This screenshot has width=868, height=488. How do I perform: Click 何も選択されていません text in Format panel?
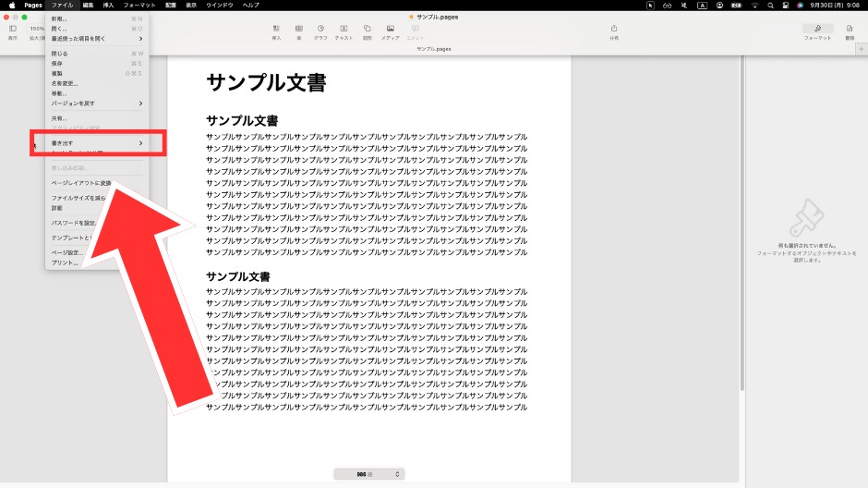tap(806, 245)
